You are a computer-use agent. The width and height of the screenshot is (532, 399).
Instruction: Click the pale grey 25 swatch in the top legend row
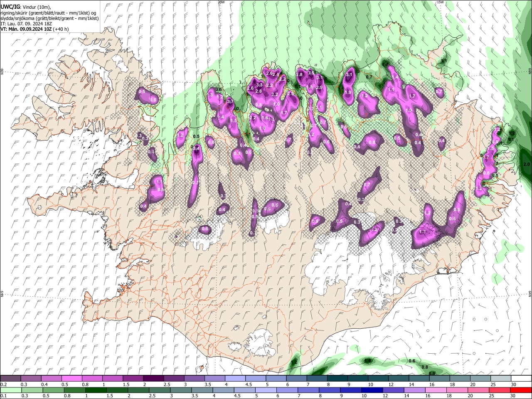pyautogui.click(x=500, y=379)
